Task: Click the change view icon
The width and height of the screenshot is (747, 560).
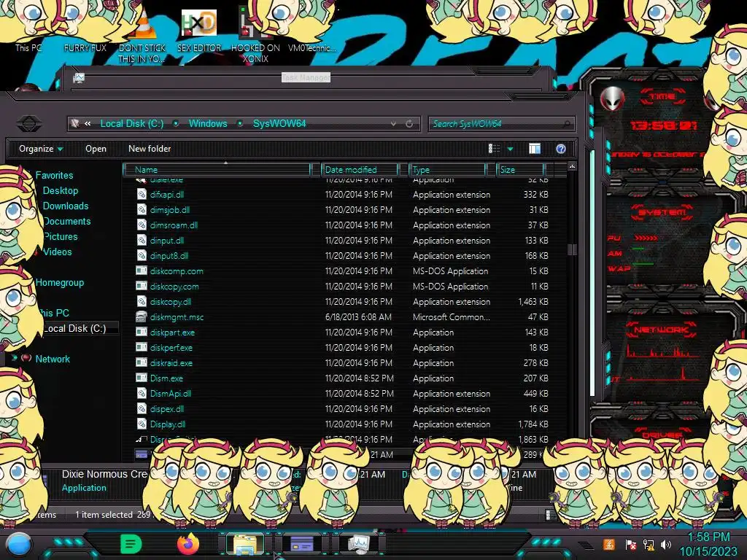Action: [494, 149]
